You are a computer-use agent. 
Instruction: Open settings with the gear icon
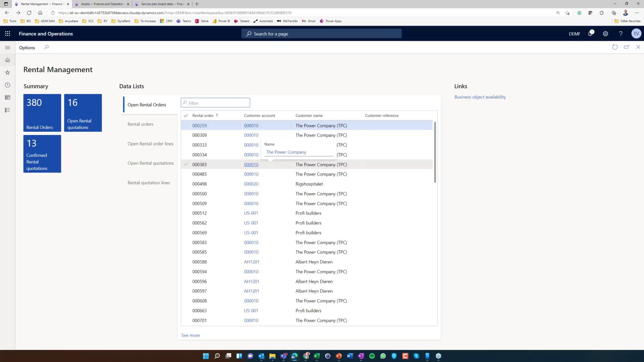[605, 34]
